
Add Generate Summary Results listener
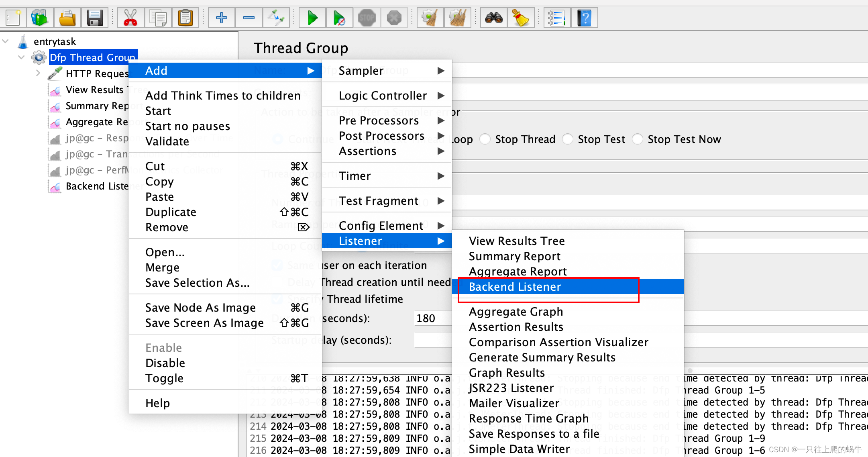(568, 357)
